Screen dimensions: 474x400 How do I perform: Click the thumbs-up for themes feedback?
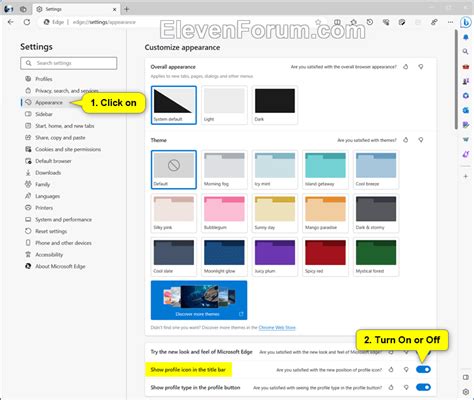[406, 140]
